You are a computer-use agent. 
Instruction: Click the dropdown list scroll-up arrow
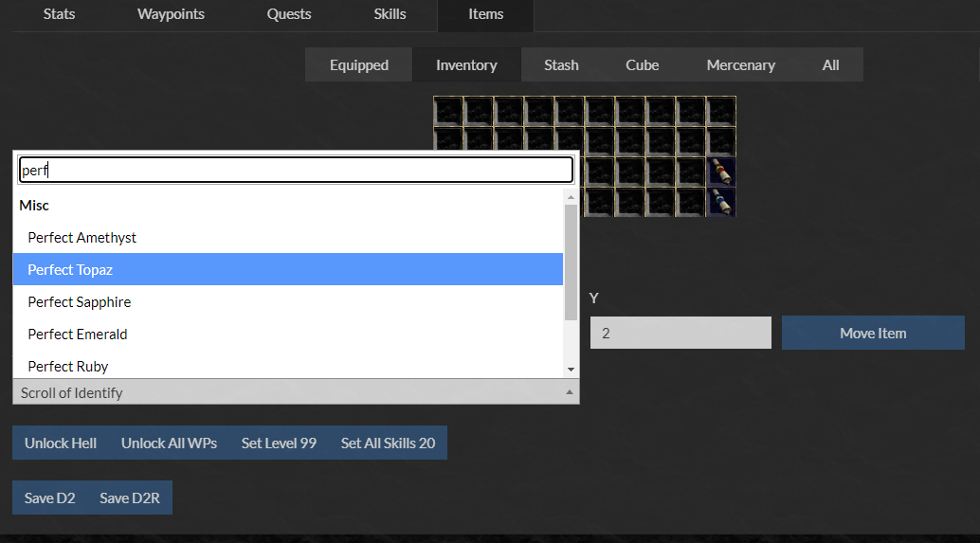[x=571, y=197]
